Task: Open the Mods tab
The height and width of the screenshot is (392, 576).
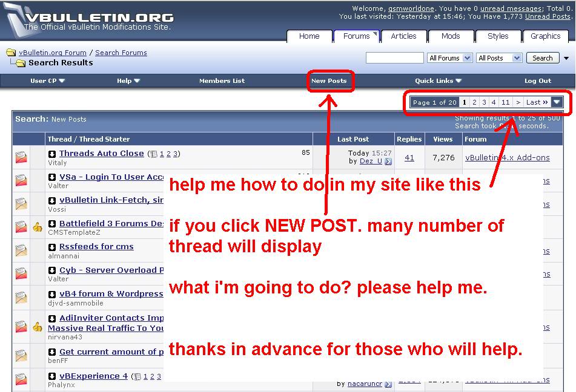Action: pos(451,36)
